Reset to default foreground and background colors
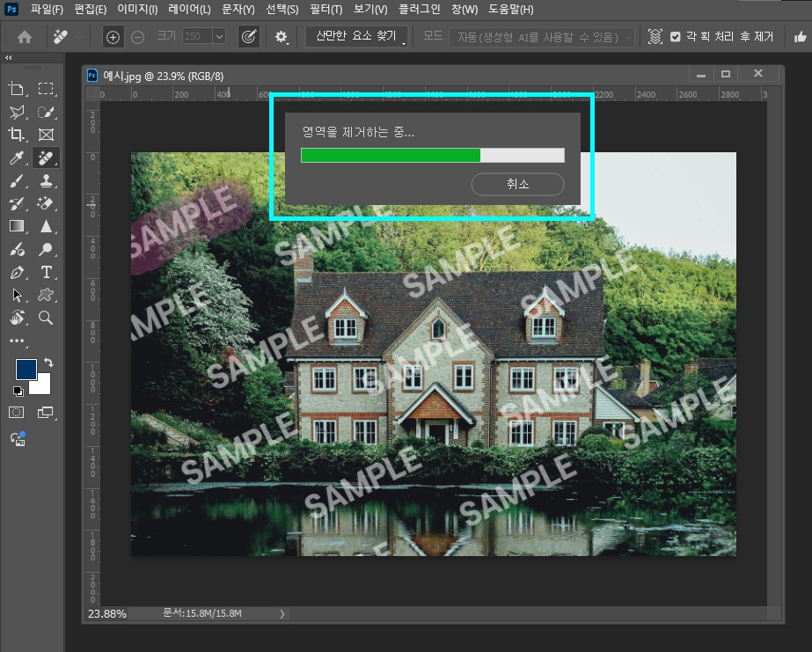Image resolution: width=812 pixels, height=652 pixels. coord(18,391)
